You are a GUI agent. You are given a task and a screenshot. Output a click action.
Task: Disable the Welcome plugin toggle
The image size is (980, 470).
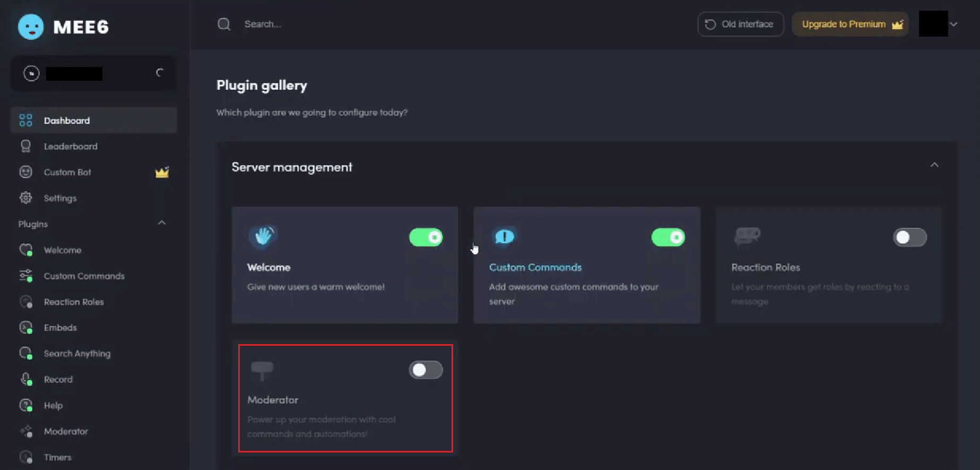click(426, 237)
